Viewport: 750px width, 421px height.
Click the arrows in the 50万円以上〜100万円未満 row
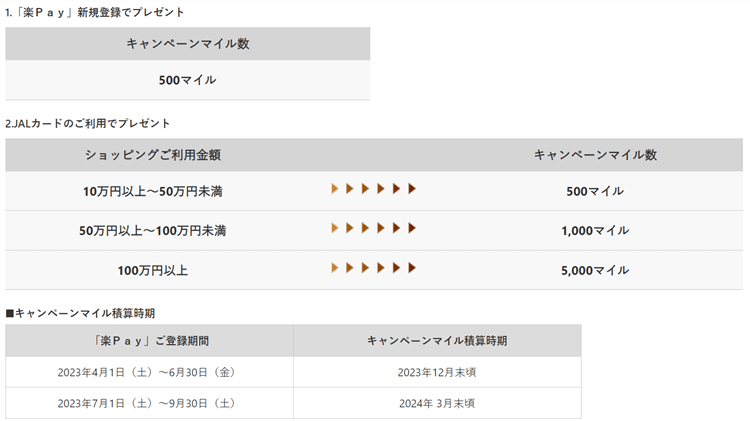[373, 229]
